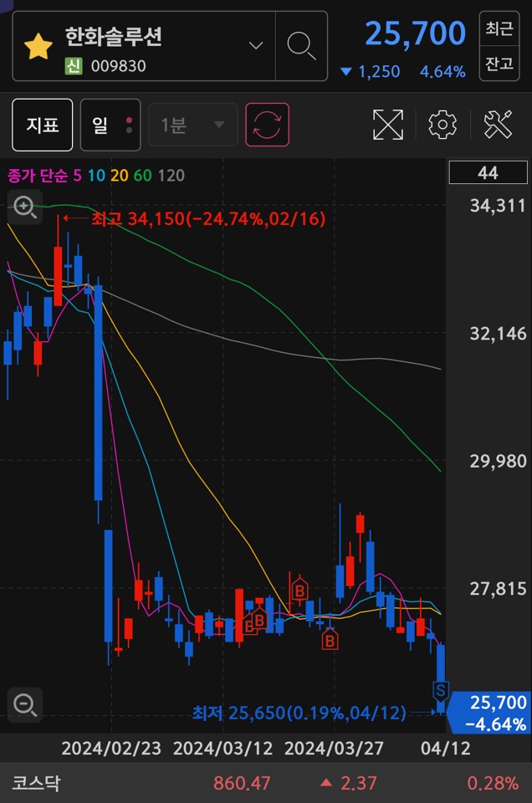The width and height of the screenshot is (532, 803).
Task: Select the 120-day moving average label
Action: pyautogui.click(x=171, y=176)
